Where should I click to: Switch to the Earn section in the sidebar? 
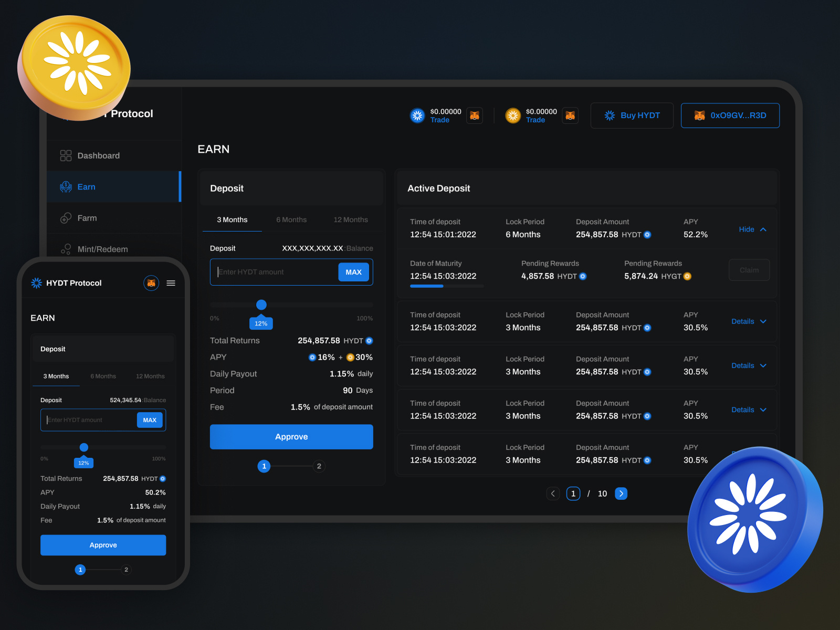click(86, 186)
